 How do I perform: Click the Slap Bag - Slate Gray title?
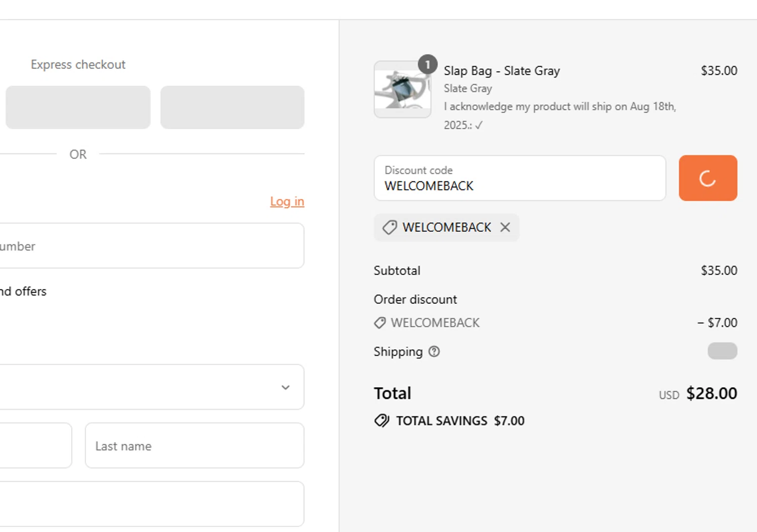point(502,71)
